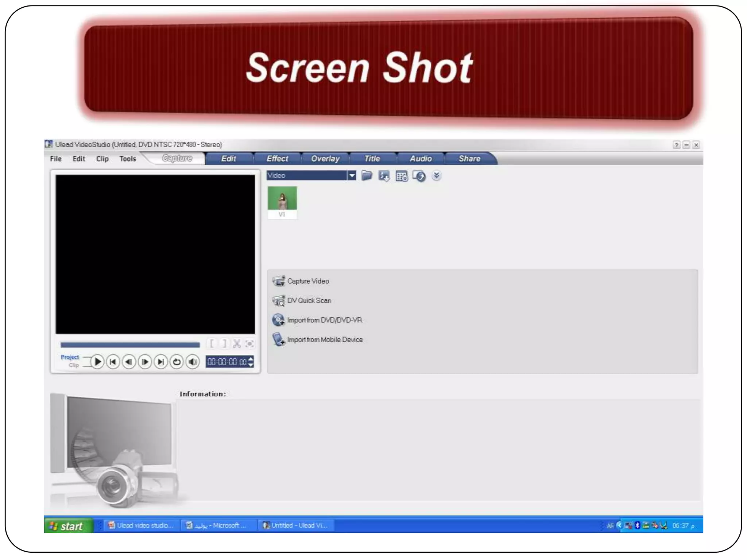This screenshot has height=560, width=747.
Task: Click Capture Video option
Action: point(308,281)
